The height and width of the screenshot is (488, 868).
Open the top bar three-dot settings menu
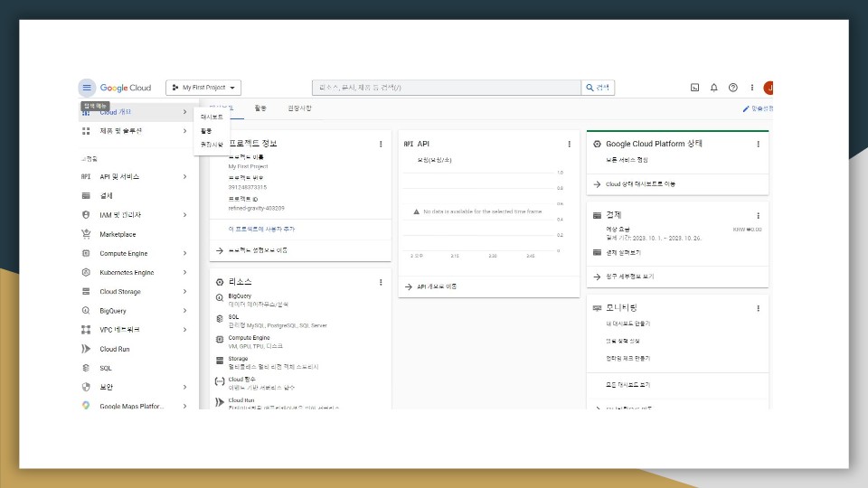click(751, 88)
